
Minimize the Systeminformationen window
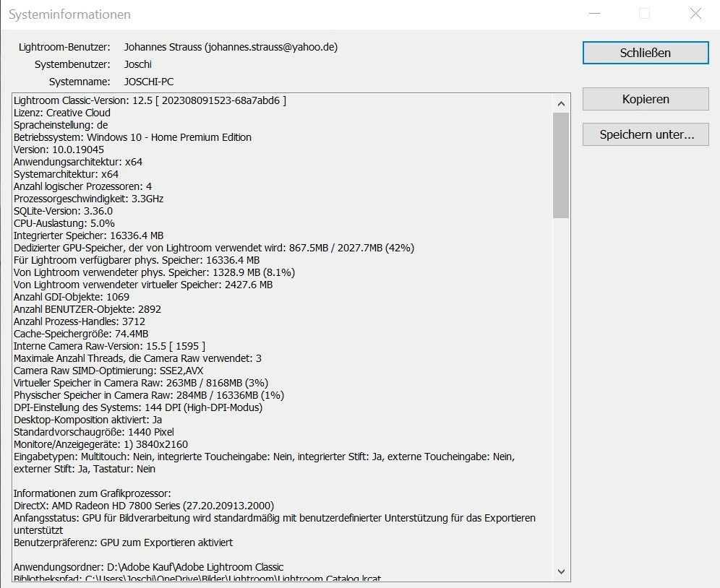[x=595, y=14]
